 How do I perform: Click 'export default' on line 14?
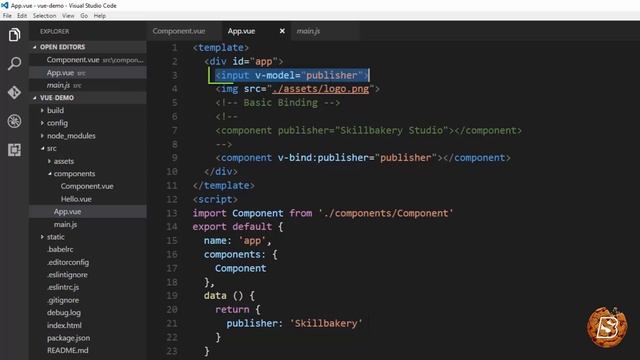click(x=232, y=227)
